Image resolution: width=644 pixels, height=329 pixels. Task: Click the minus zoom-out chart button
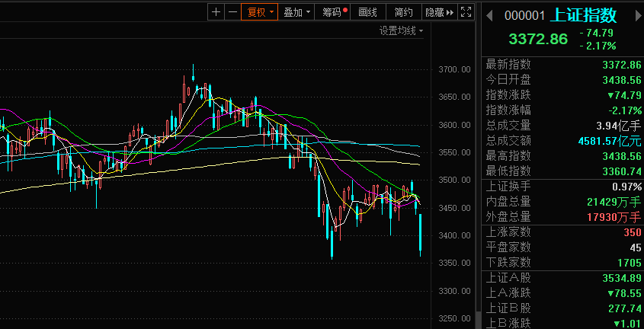coord(232,11)
